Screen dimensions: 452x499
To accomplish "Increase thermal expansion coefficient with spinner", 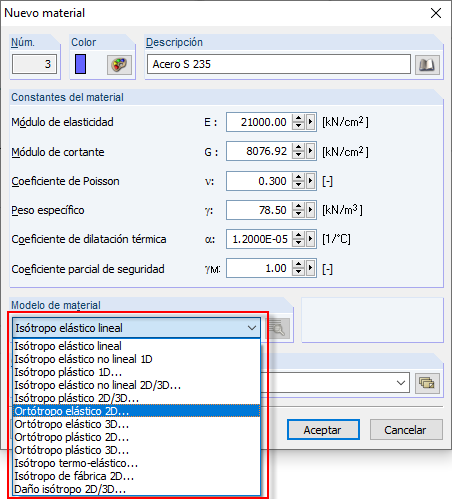I will [x=298, y=235].
